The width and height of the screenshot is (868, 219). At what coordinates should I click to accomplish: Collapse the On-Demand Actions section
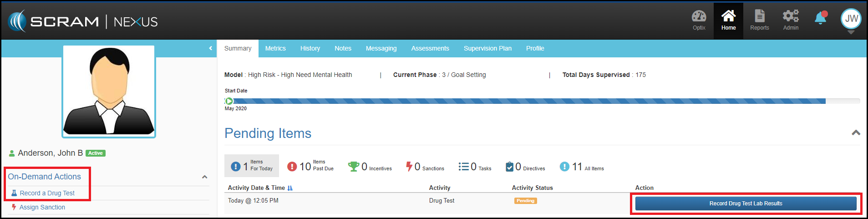point(204,177)
